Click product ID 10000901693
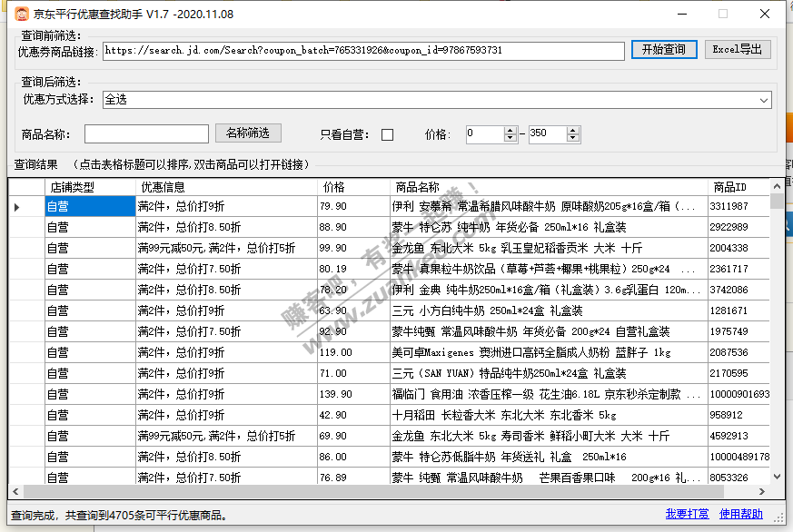This screenshot has height=532, width=793. point(738,394)
